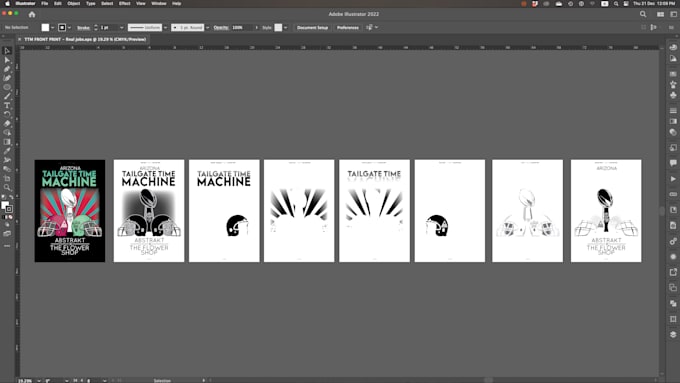Open the arrange documents icon
The width and height of the screenshot is (680, 383).
click(660, 14)
